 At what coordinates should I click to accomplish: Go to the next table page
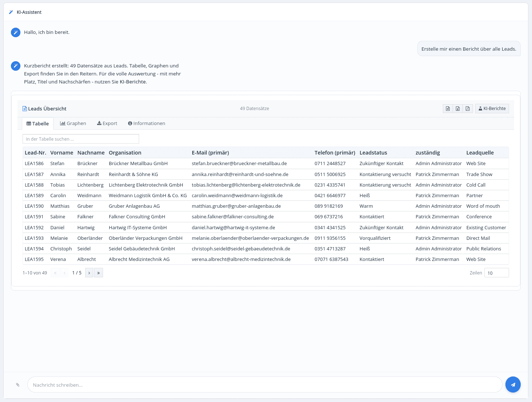(x=89, y=273)
